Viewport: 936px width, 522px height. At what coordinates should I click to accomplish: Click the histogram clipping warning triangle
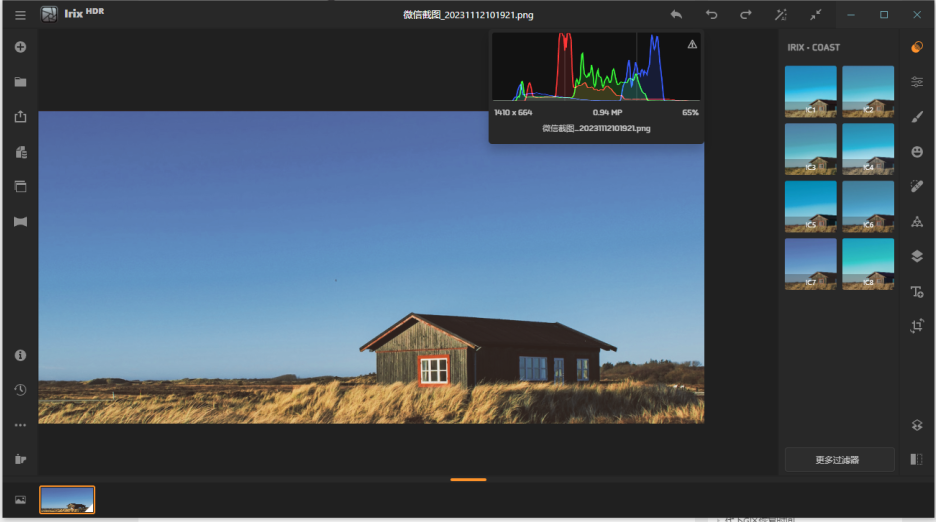(692, 44)
